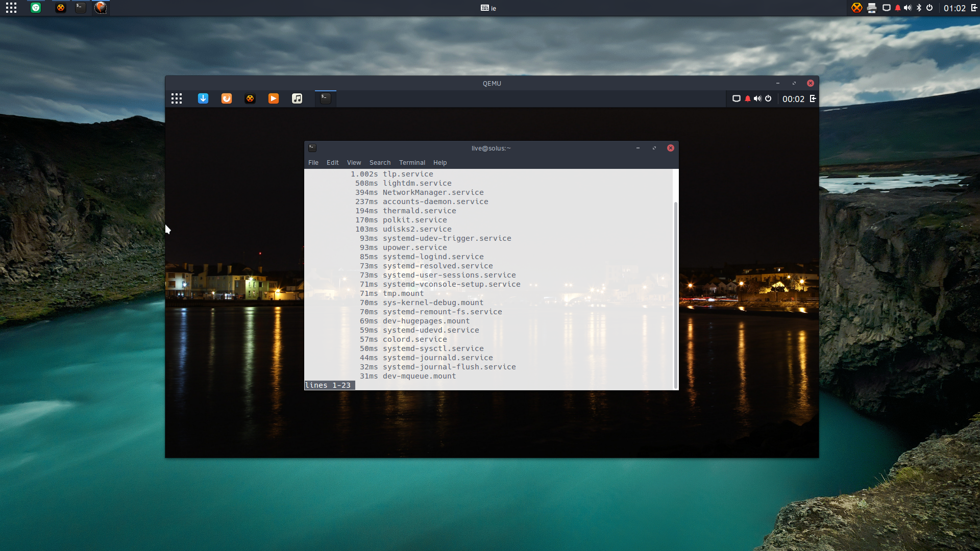The width and height of the screenshot is (980, 551).
Task: Click polkit.service entry
Action: pos(401,220)
